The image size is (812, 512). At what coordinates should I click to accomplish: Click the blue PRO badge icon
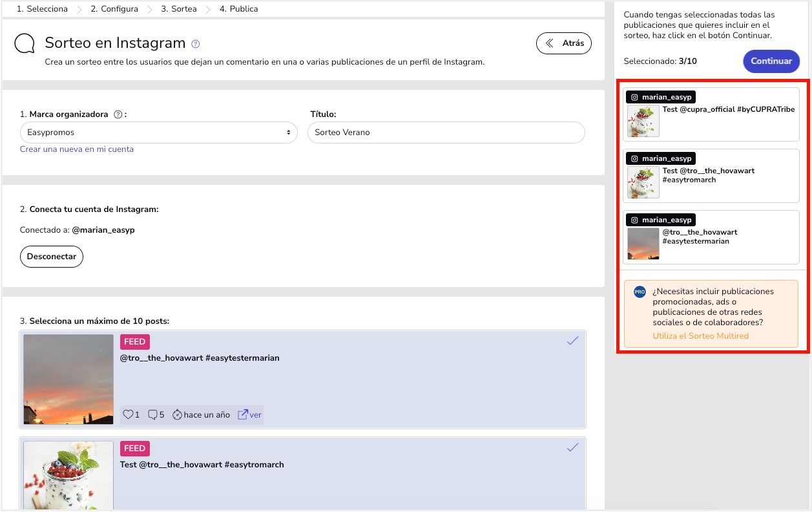pyautogui.click(x=640, y=292)
